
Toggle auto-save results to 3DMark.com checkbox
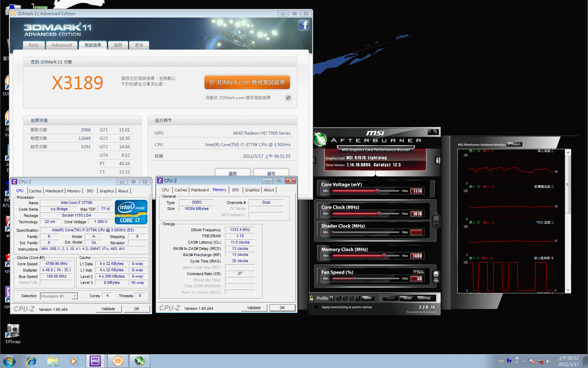pyautogui.click(x=288, y=98)
